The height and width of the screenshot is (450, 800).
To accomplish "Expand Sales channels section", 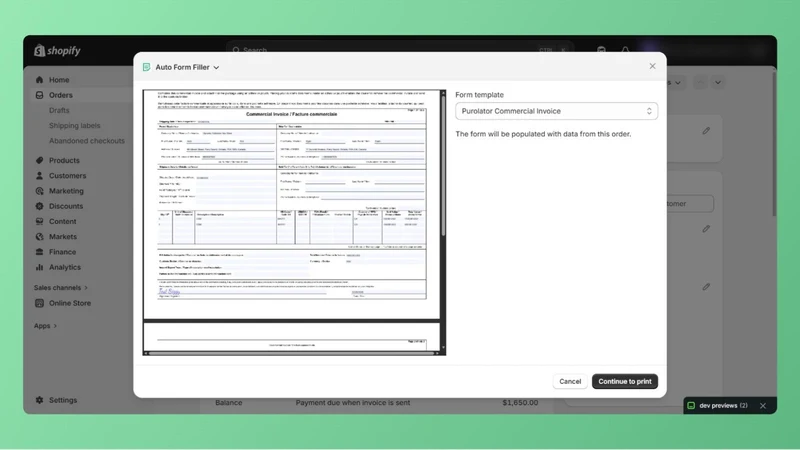I will (x=61, y=288).
